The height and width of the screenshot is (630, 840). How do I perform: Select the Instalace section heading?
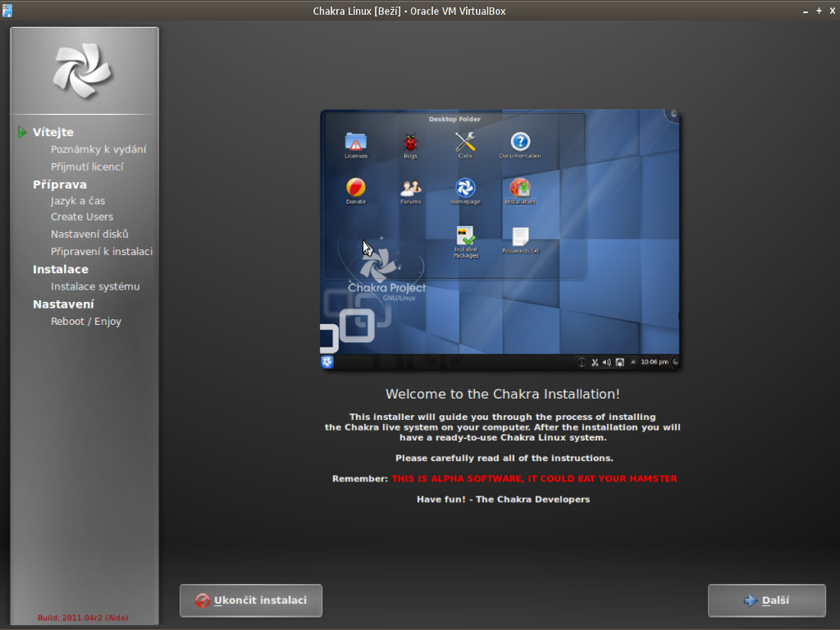pyautogui.click(x=61, y=269)
